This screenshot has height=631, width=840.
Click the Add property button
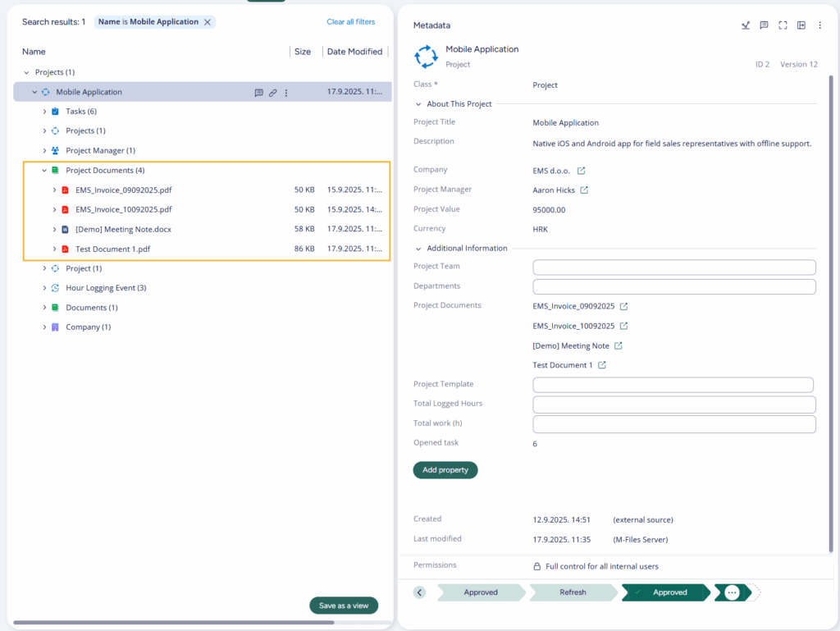pos(445,470)
